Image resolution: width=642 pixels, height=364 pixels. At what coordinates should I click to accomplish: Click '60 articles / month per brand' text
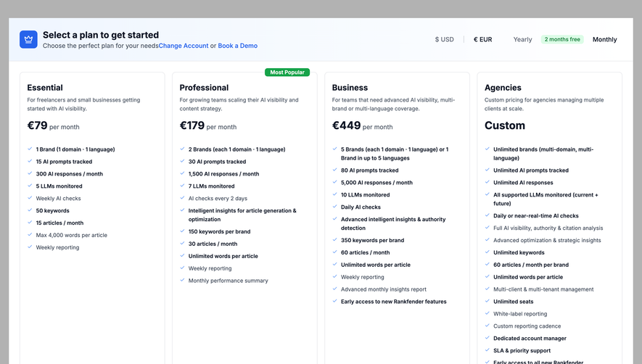[x=531, y=265]
